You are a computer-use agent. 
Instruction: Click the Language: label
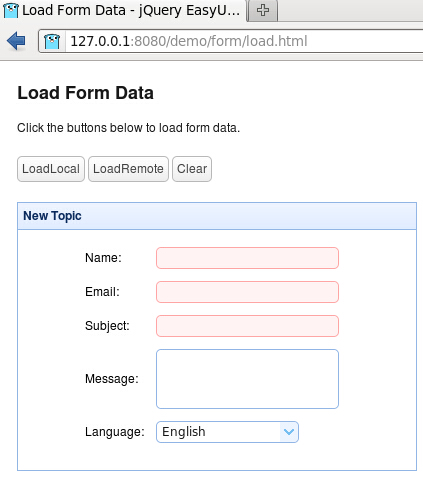pos(115,432)
